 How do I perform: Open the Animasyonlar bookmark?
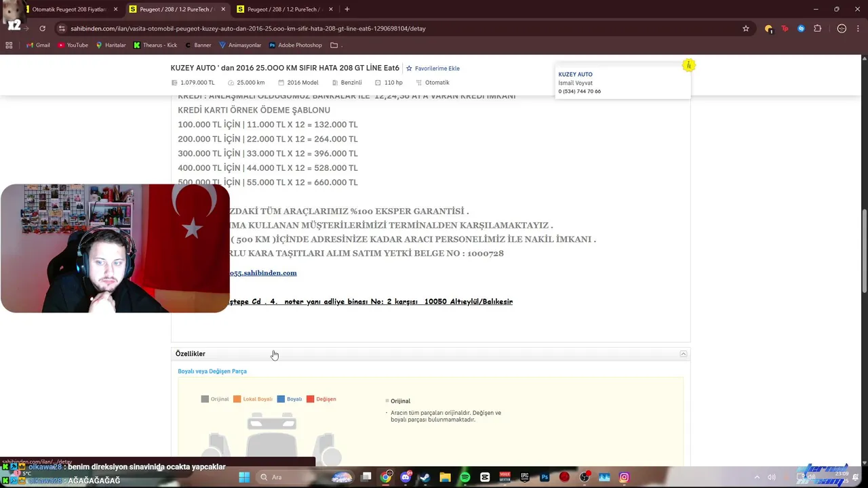click(x=240, y=45)
